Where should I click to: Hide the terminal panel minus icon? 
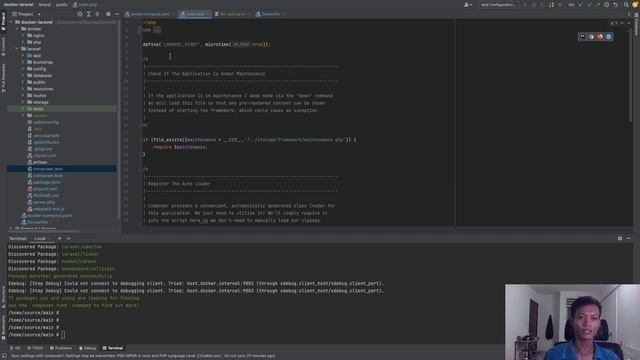(x=629, y=238)
